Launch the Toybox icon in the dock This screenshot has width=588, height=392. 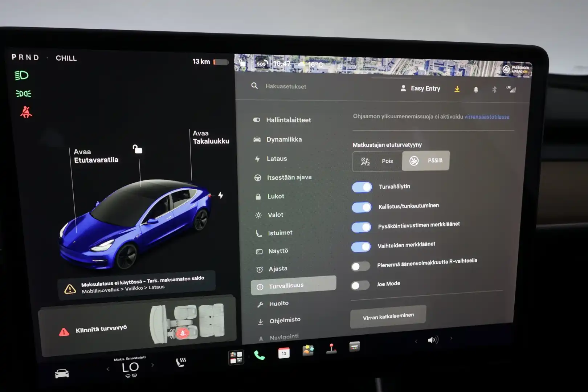click(x=308, y=350)
